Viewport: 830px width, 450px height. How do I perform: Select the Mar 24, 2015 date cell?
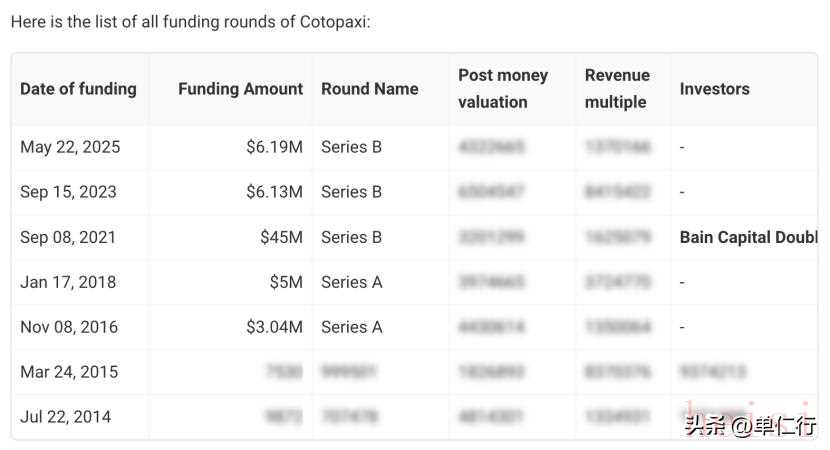pos(69,372)
